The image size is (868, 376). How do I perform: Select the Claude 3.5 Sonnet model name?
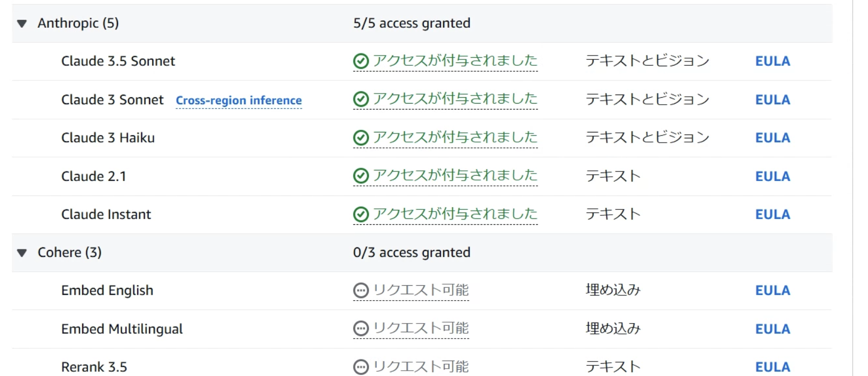(118, 61)
